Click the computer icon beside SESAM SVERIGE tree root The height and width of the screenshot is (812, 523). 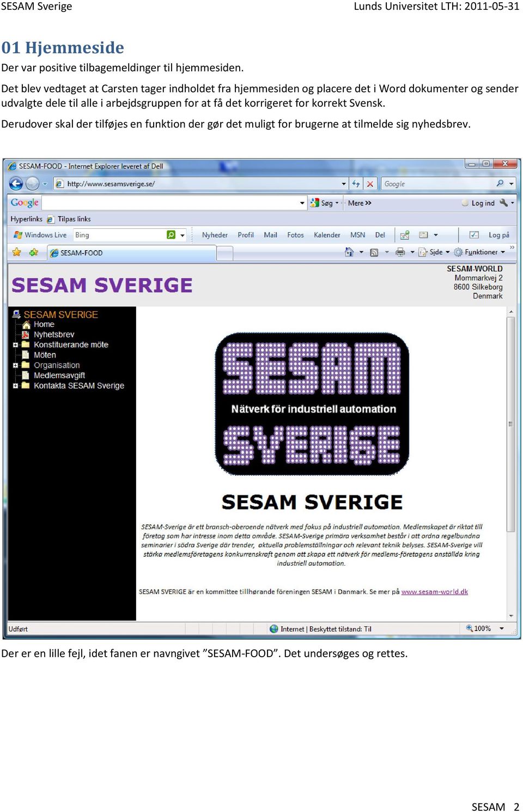16,314
